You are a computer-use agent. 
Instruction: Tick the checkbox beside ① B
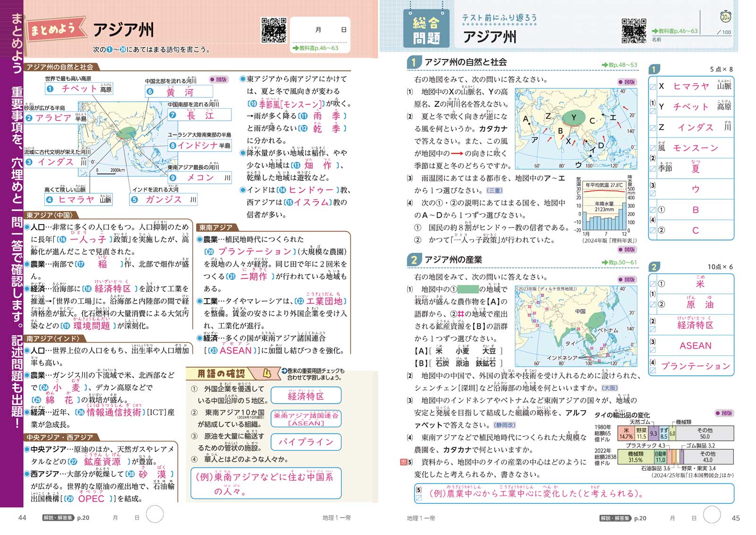click(x=653, y=210)
